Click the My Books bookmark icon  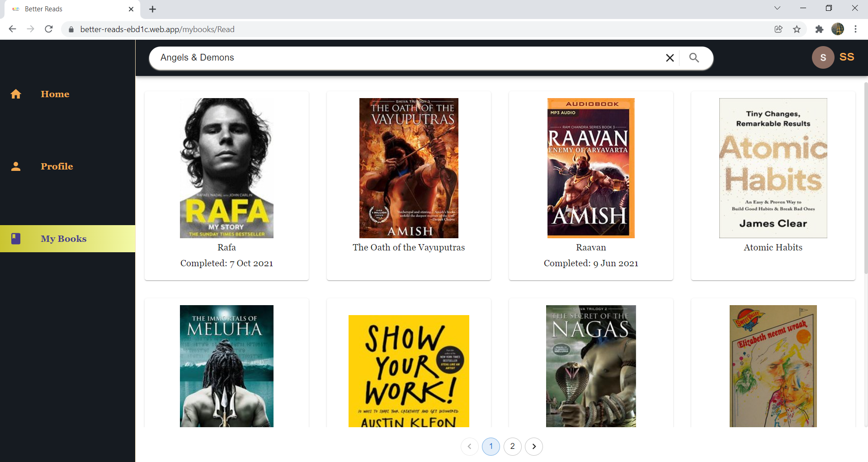[16, 239]
